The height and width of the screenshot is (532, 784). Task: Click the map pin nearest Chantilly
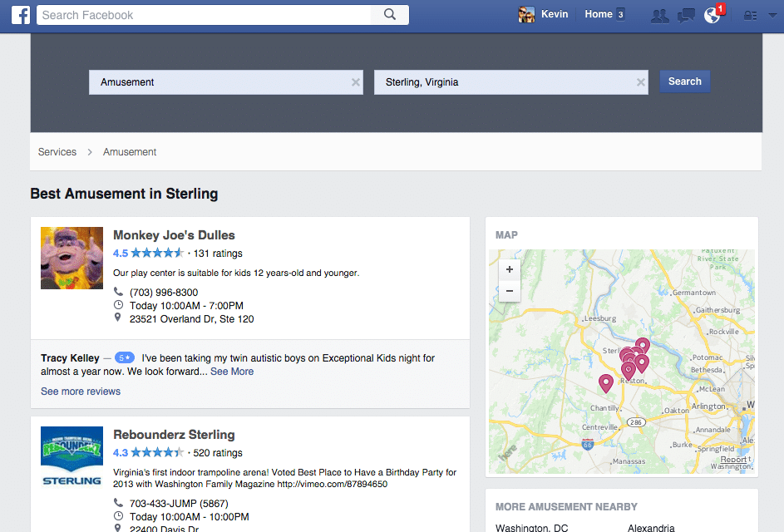[x=606, y=383]
